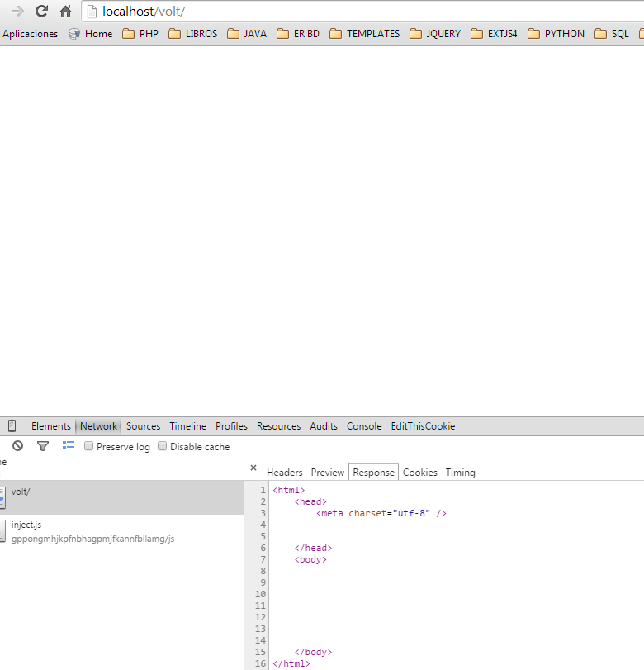
Task: Clear the network log with the clear icon
Action: (x=17, y=446)
